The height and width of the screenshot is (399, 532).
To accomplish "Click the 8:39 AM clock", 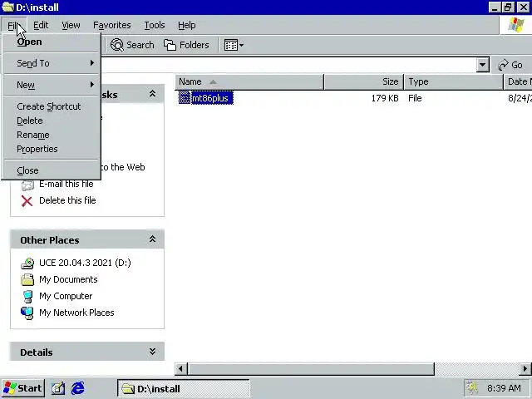I will coord(504,388).
